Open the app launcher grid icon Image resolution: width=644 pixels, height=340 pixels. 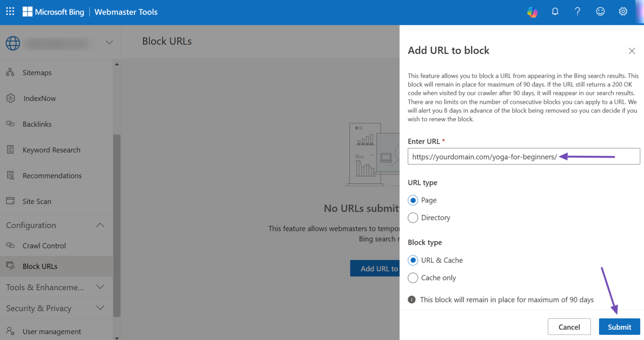pos(10,12)
